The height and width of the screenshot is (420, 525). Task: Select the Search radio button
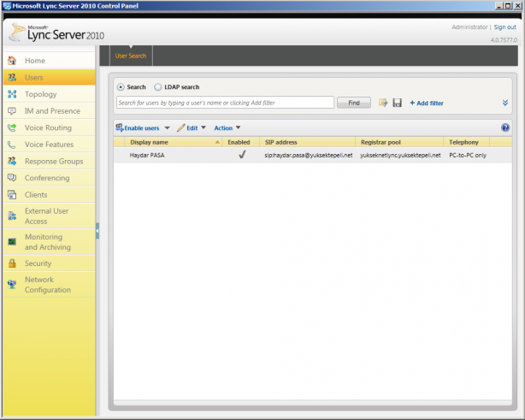121,87
